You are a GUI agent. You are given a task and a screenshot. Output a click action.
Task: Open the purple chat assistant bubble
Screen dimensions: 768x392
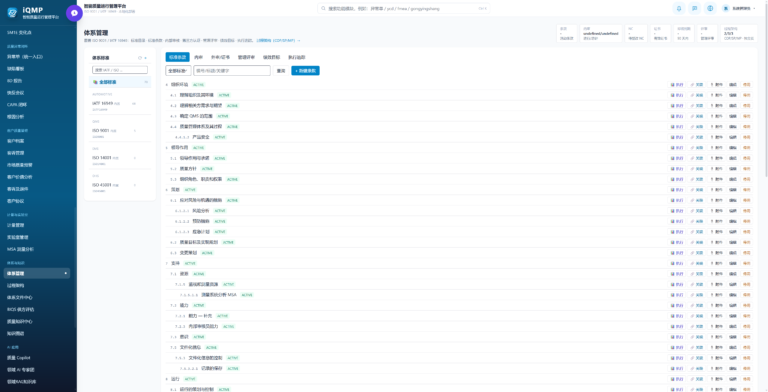pos(74,13)
